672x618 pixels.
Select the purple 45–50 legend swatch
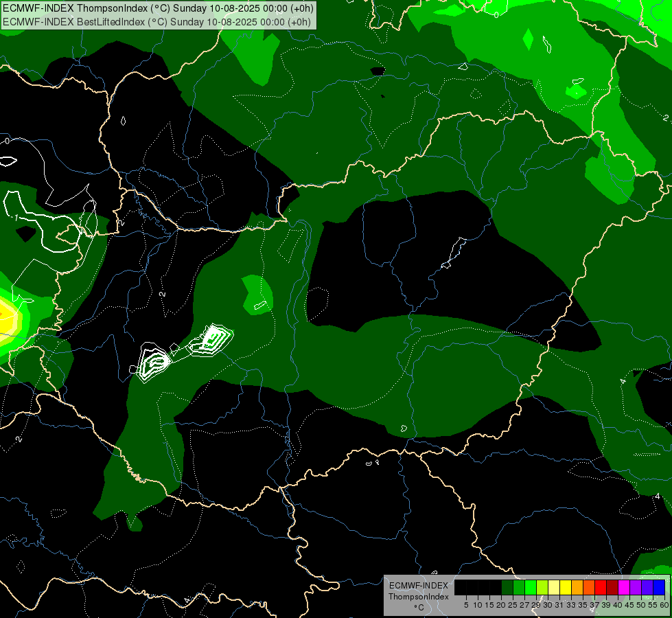[x=636, y=587]
